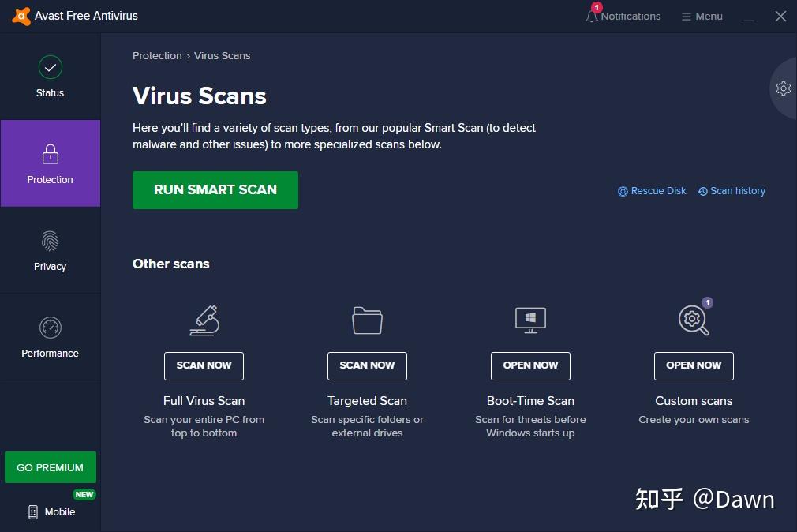Click the Boot-Time Scan title
This screenshot has width=797, height=532.
530,401
